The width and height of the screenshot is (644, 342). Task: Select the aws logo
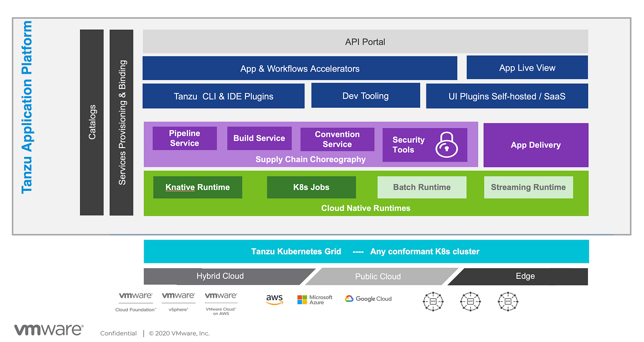[274, 300]
